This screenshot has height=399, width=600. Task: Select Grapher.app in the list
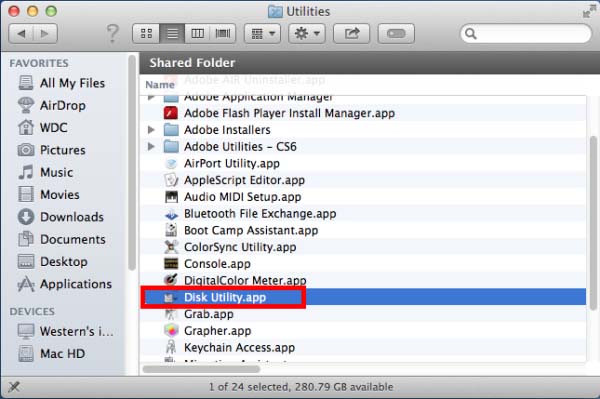[x=363, y=331]
